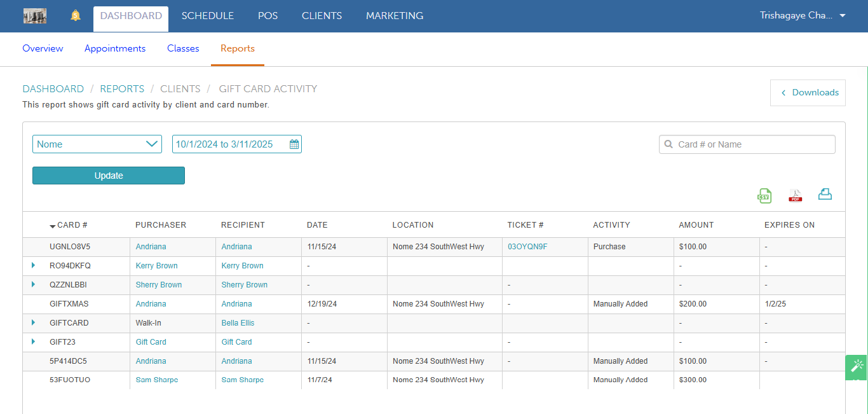Click the ACTIVITY column header
Image resolution: width=868 pixels, height=414 pixels.
pyautogui.click(x=611, y=225)
